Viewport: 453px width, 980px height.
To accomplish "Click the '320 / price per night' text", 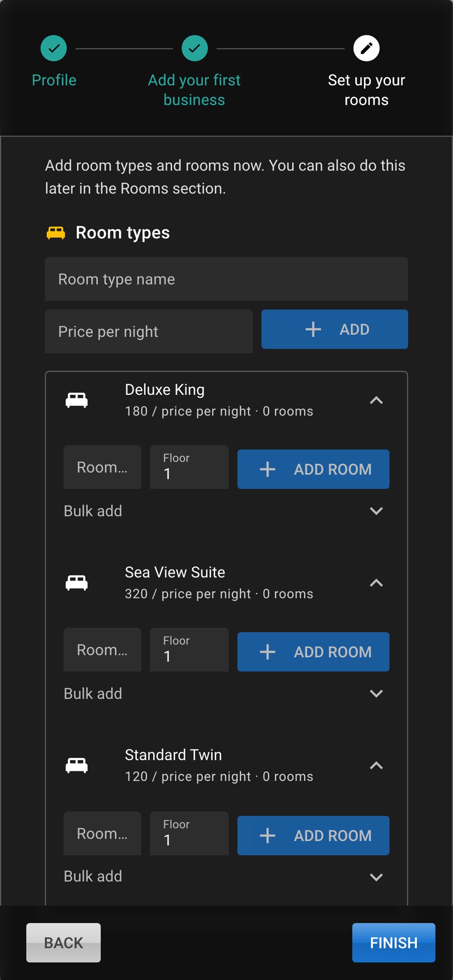I will 188,594.
